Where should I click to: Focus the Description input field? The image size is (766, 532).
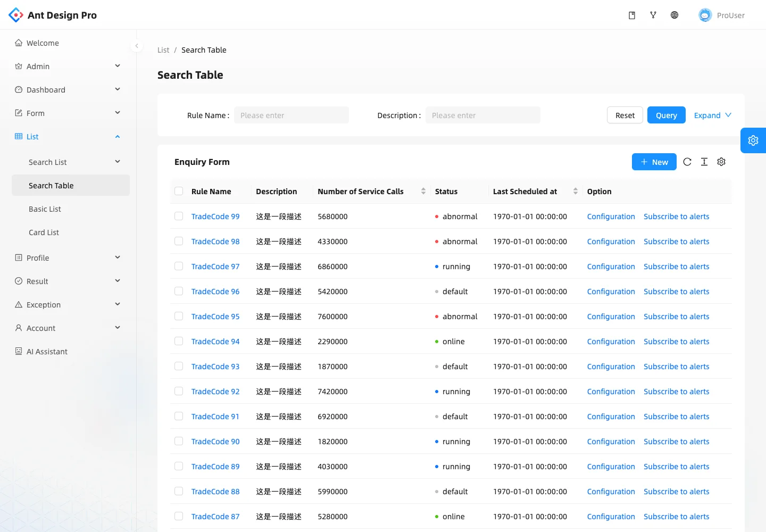point(483,115)
